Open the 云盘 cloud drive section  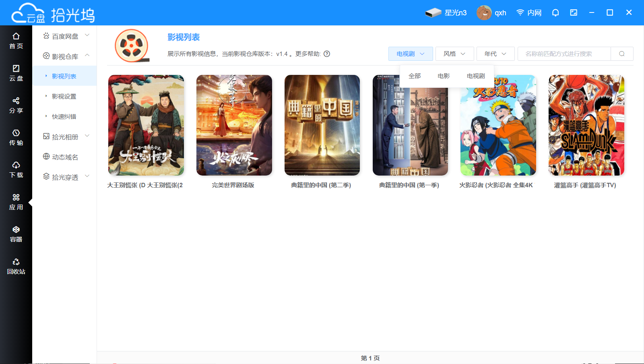[16, 73]
